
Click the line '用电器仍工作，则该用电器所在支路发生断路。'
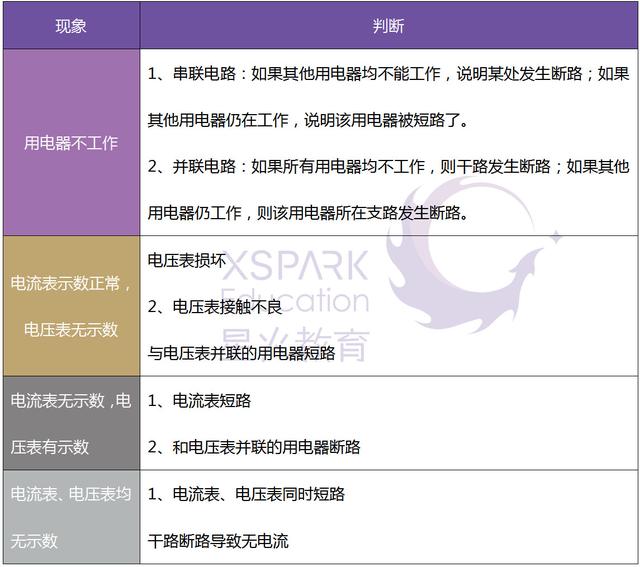pyautogui.click(x=308, y=213)
